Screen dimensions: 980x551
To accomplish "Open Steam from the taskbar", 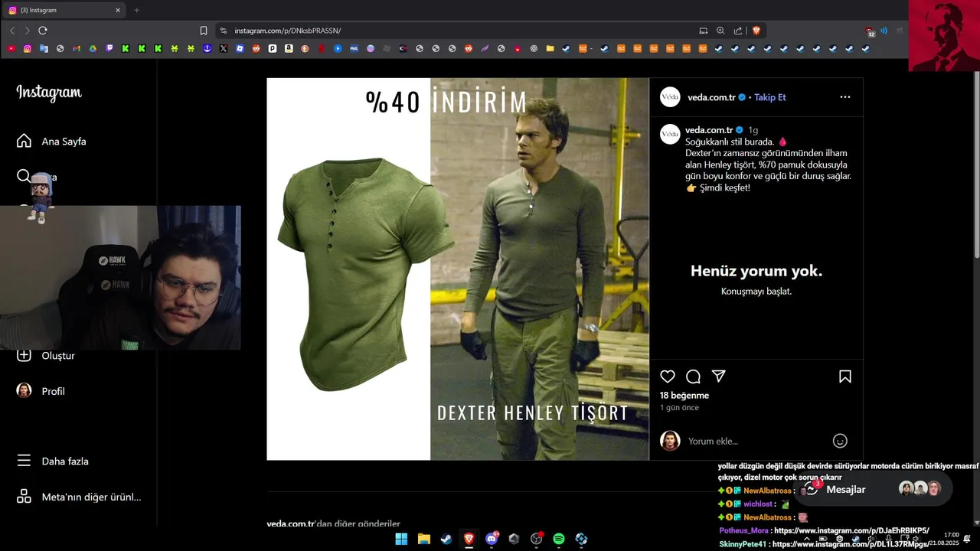I will [446, 539].
